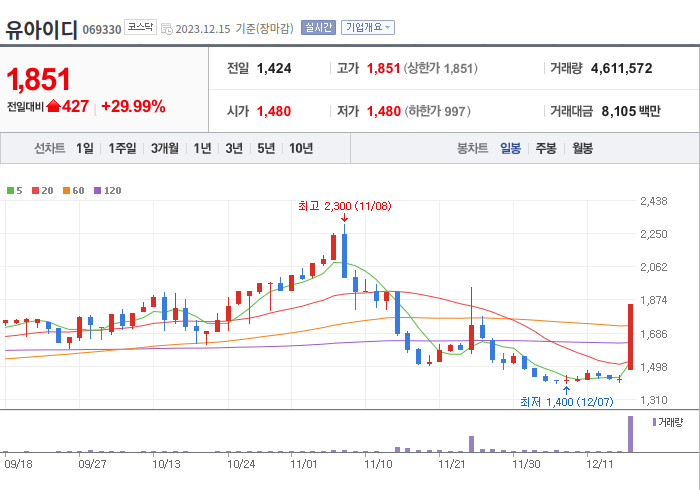Click the red 20-day moving average swatch
The image size is (700, 490).
pyautogui.click(x=35, y=191)
